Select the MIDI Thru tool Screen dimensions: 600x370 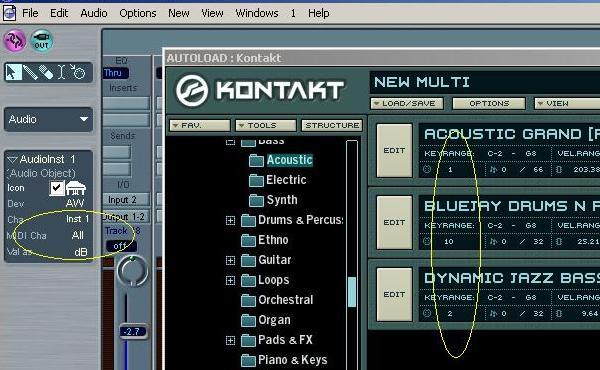(78, 72)
